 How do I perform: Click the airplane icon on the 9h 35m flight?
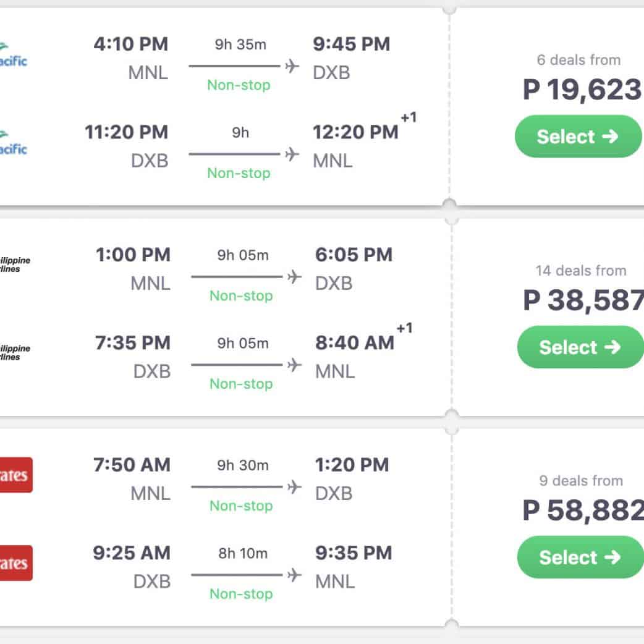[292, 66]
